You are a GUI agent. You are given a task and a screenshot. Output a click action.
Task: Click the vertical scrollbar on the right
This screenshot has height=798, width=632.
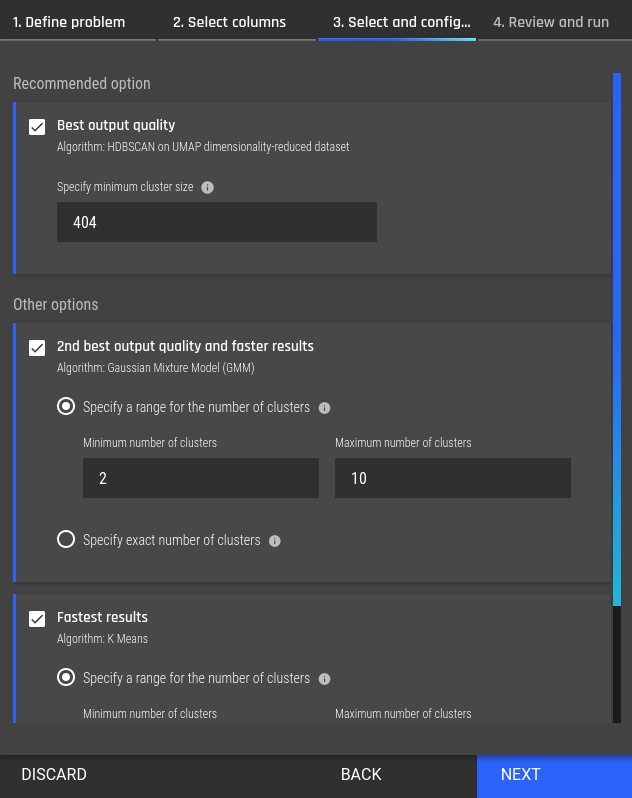(617, 339)
